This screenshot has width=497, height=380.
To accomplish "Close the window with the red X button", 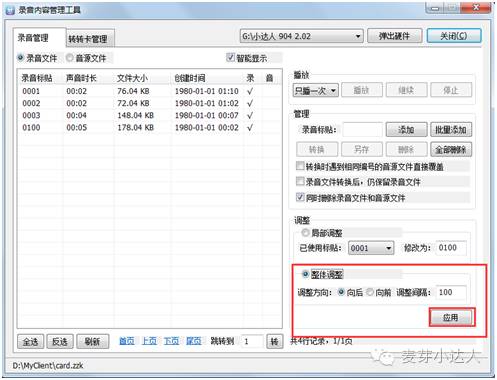I will click(x=476, y=7).
